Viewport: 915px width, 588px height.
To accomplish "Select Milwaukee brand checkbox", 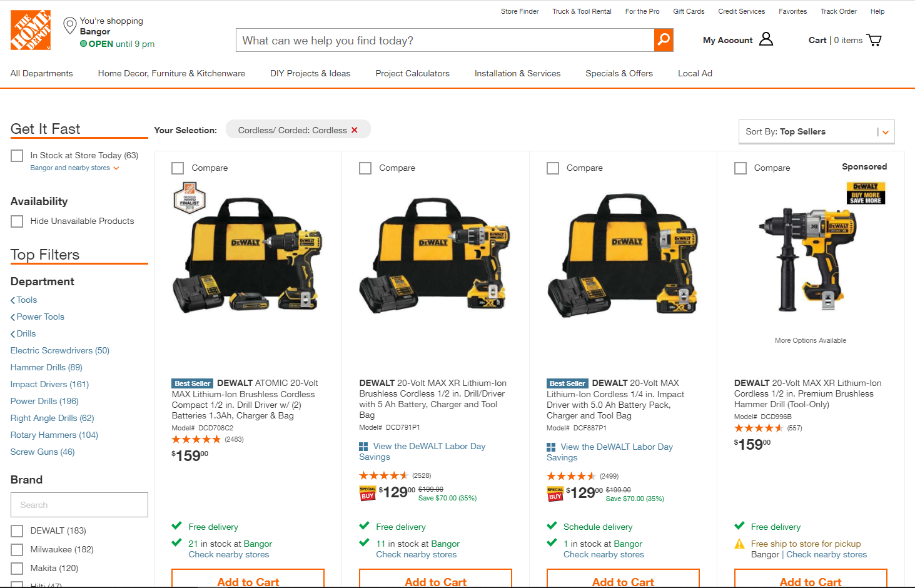I will tap(17, 550).
